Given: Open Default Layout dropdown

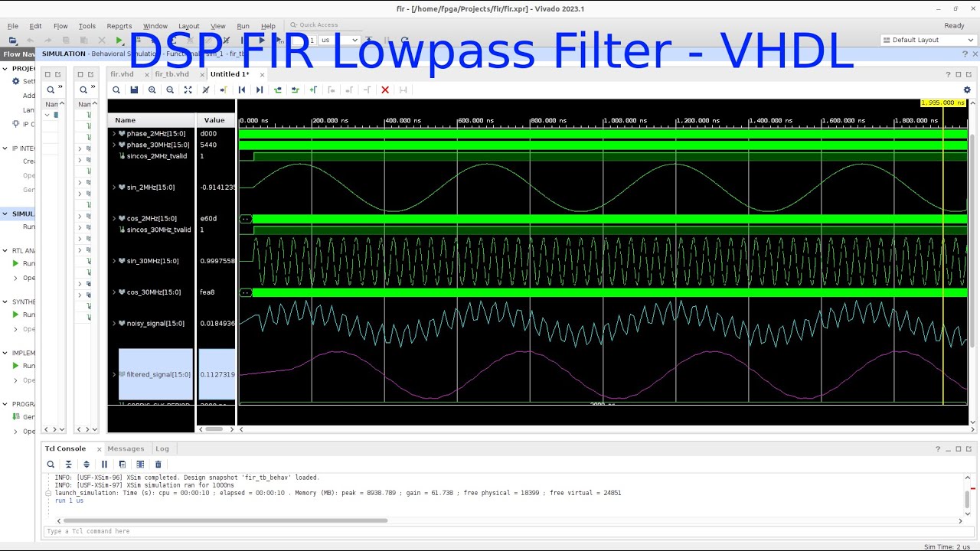Looking at the screenshot, I should 927,40.
